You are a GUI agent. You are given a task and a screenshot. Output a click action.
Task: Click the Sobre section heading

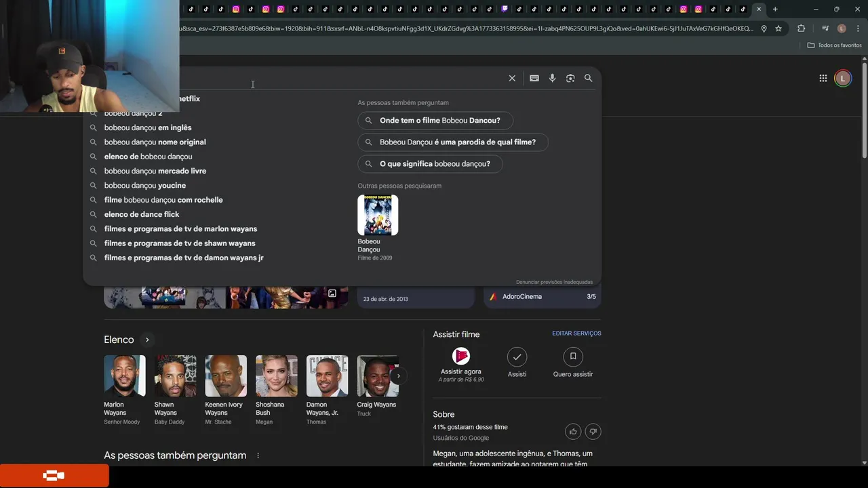pyautogui.click(x=443, y=414)
